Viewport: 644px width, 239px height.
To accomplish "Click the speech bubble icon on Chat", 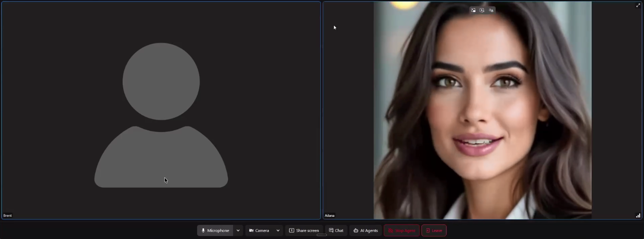I will tap(331, 230).
